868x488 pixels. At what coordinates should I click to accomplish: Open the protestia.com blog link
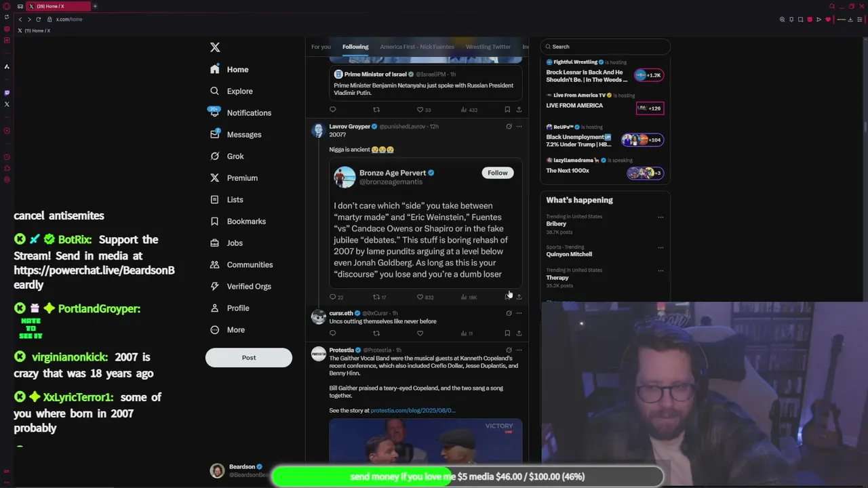(x=413, y=410)
